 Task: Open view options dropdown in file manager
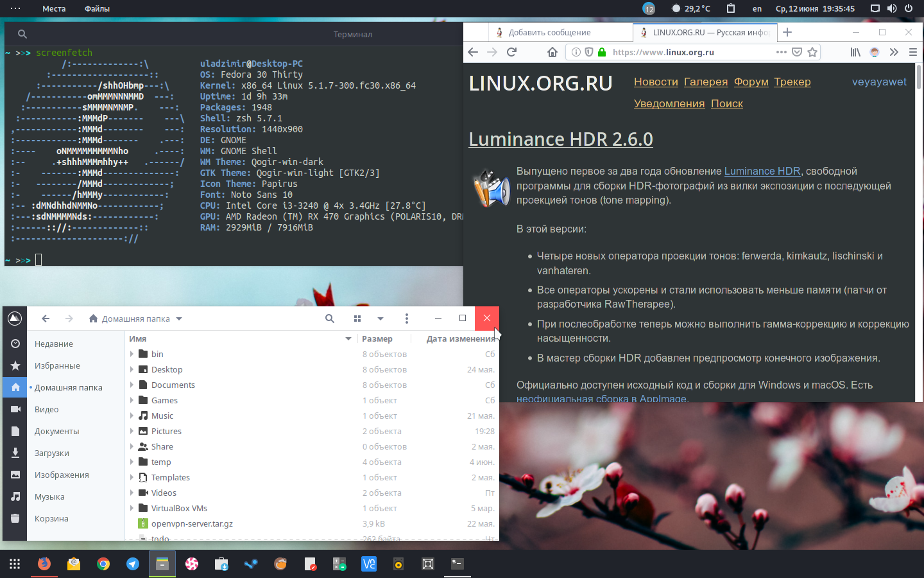(381, 319)
